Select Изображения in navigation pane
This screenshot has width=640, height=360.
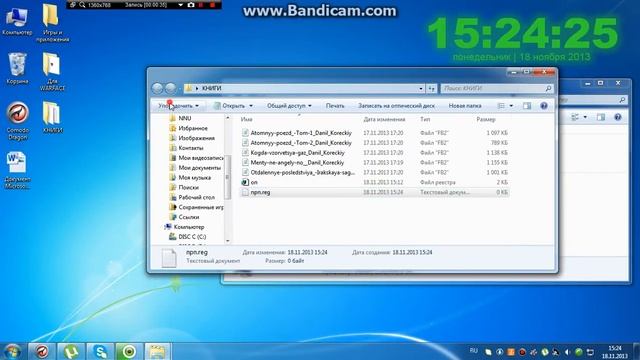pyautogui.click(x=196, y=138)
